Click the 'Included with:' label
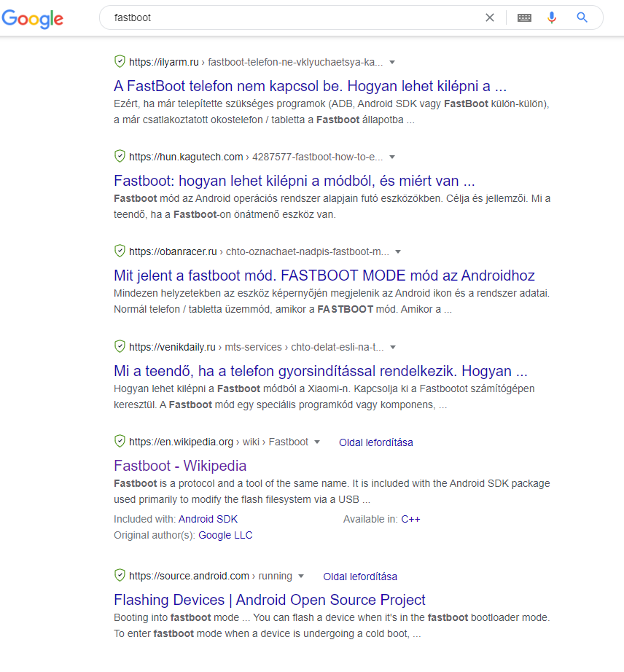This screenshot has height=672, width=624. (x=144, y=520)
